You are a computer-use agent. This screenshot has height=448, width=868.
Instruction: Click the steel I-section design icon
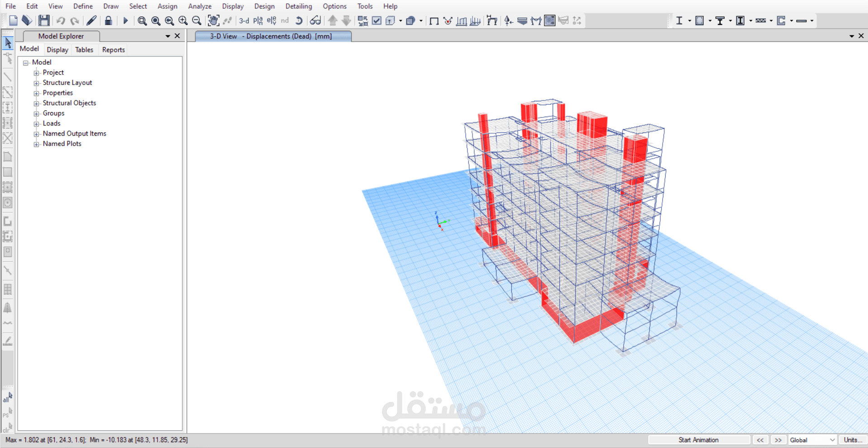679,20
